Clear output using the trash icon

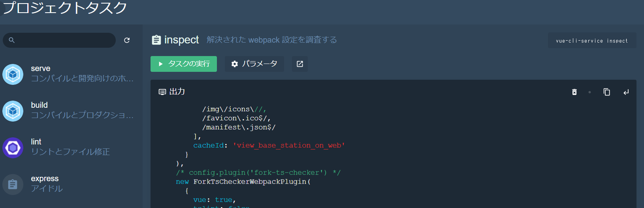click(x=574, y=92)
